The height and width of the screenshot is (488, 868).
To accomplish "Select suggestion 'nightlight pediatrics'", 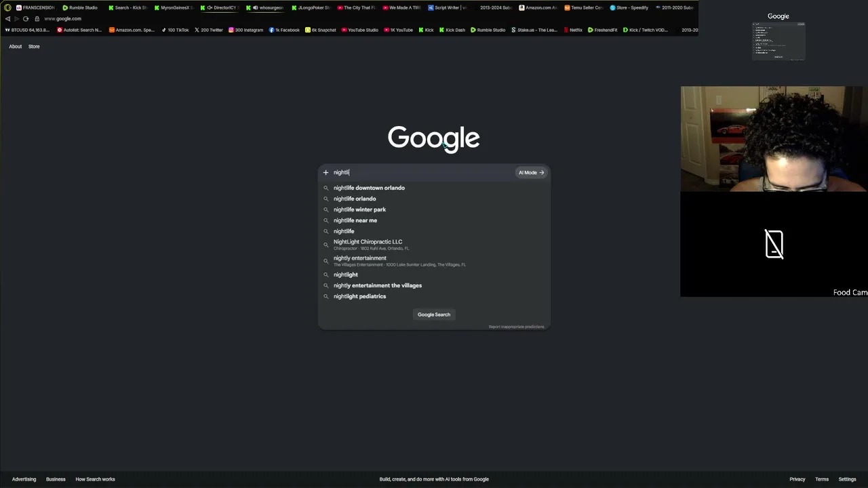I will 434,296.
